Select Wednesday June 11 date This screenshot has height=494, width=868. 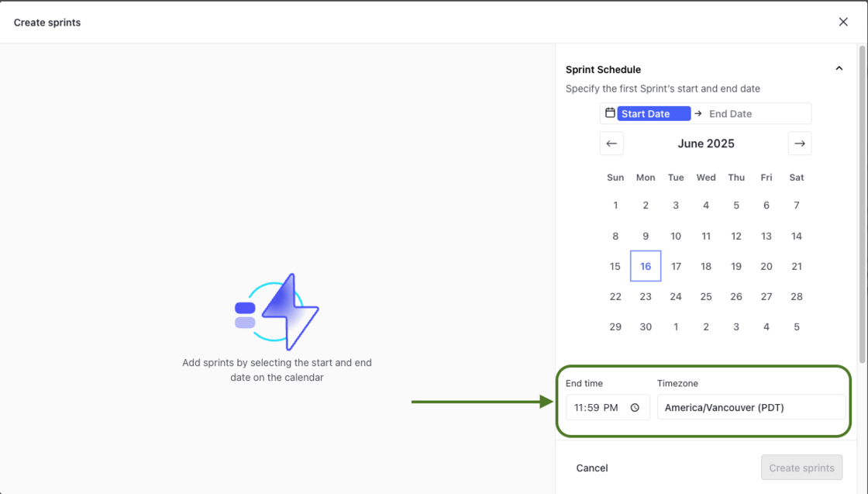tap(706, 236)
